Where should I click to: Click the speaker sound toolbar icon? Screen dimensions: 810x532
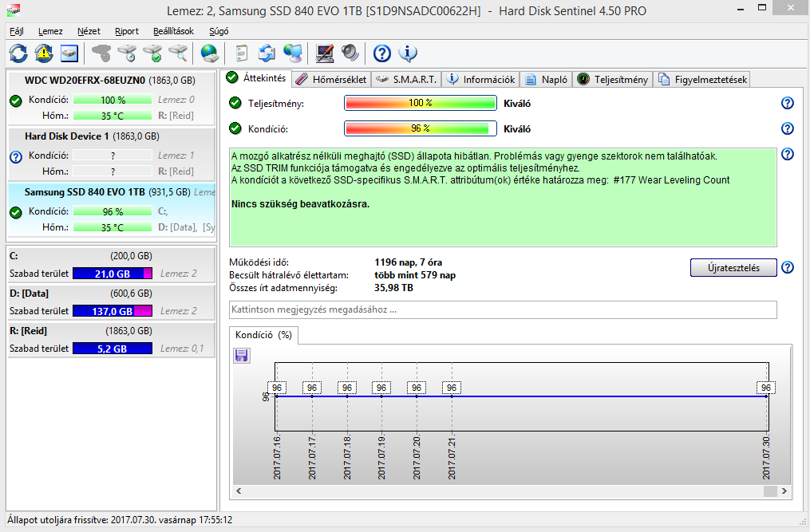tap(350, 53)
